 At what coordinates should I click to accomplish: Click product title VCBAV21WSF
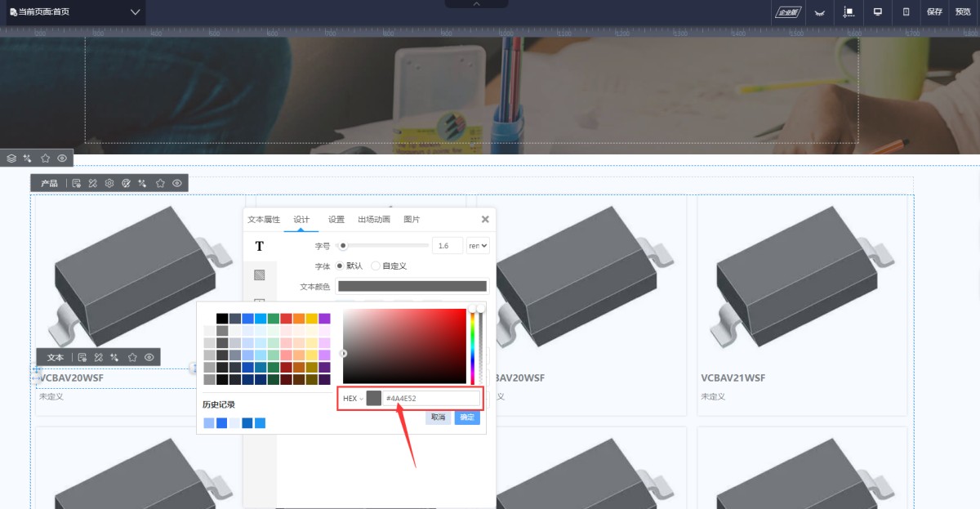(733, 378)
